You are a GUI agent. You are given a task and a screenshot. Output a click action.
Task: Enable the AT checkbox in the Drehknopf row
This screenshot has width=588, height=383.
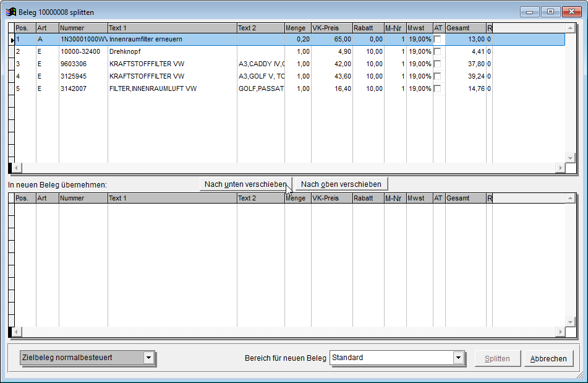pos(438,51)
